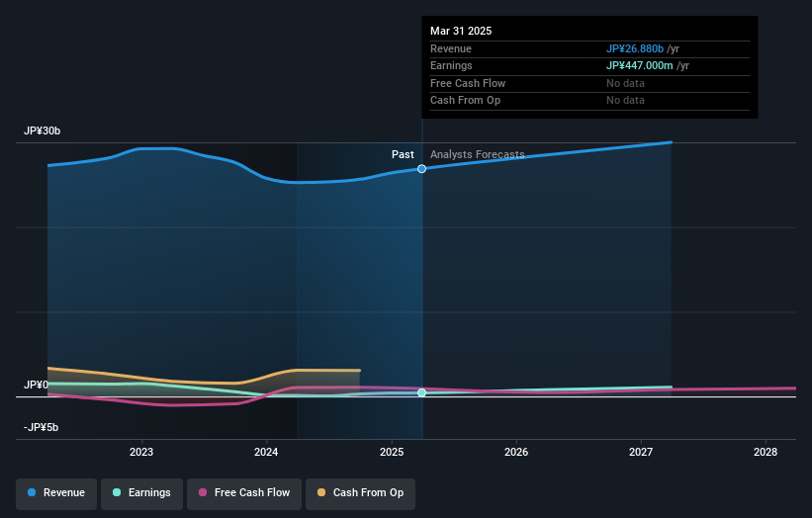Click the JP¥447.000m earnings value
812x518 pixels.
coord(640,65)
